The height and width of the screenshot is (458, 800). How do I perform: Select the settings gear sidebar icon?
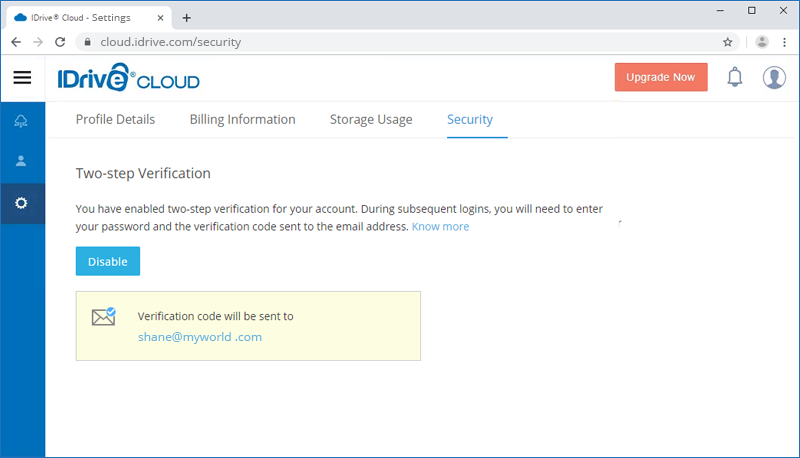(22, 203)
